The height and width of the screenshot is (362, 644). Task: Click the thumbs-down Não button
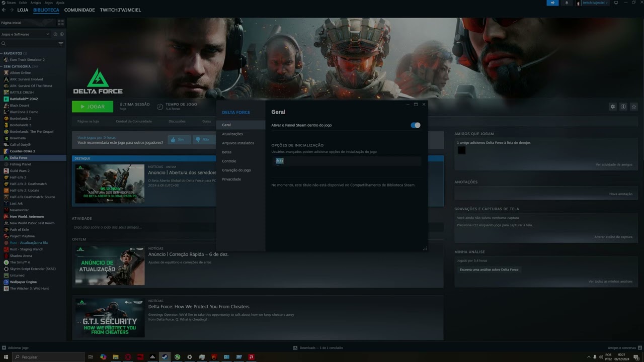click(204, 140)
